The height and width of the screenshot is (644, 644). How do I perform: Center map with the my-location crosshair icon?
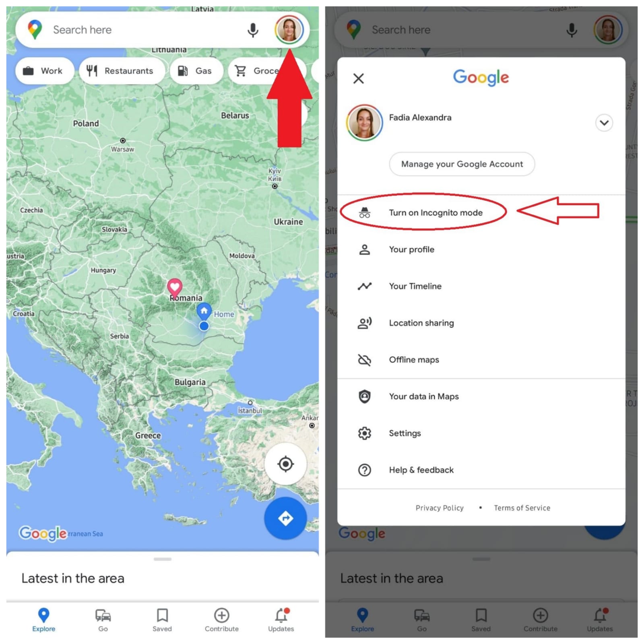tap(285, 464)
